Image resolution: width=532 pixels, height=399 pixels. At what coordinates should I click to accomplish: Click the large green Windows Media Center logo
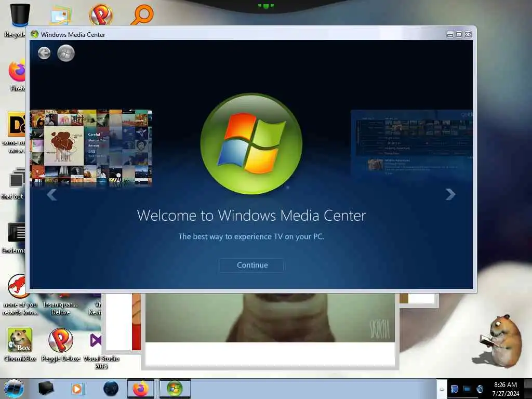pyautogui.click(x=251, y=143)
